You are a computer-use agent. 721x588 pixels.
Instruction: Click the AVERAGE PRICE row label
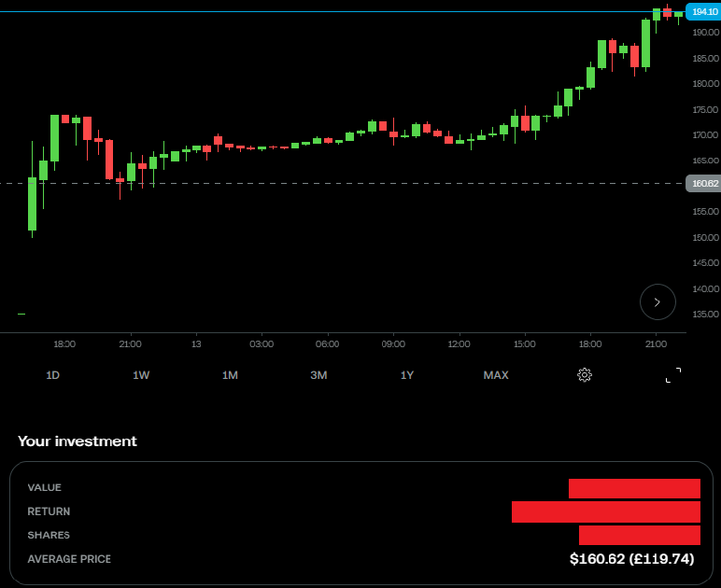pyautogui.click(x=69, y=559)
